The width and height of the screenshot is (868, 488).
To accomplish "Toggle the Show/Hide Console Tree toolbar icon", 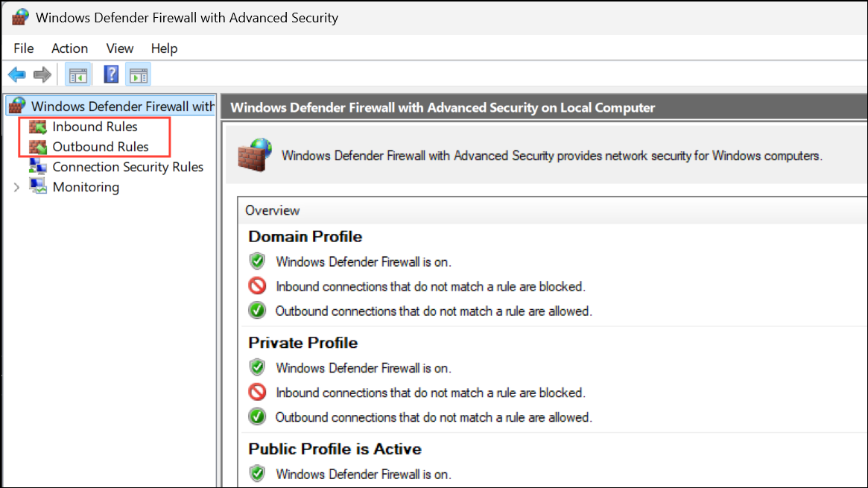I will (77, 75).
